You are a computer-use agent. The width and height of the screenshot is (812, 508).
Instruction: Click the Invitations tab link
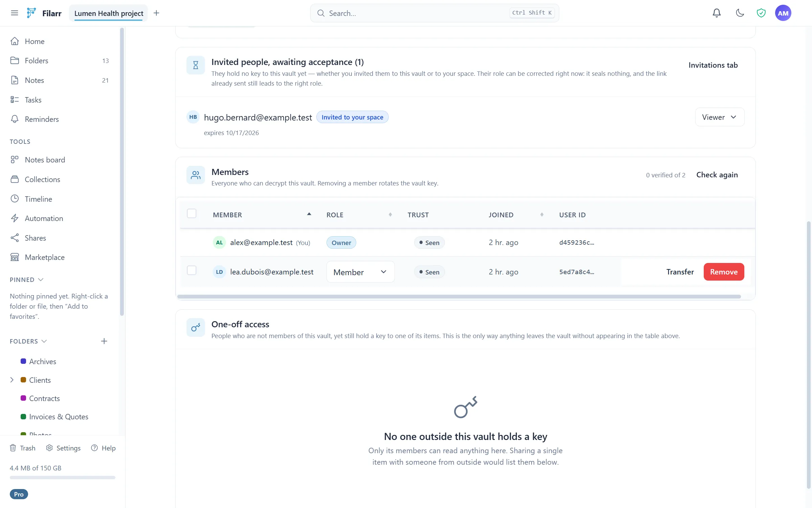713,65
